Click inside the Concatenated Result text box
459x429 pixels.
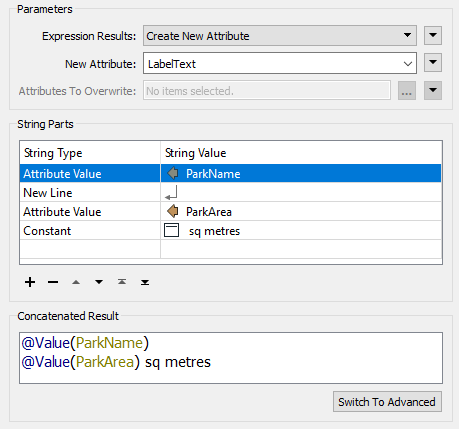click(231, 358)
